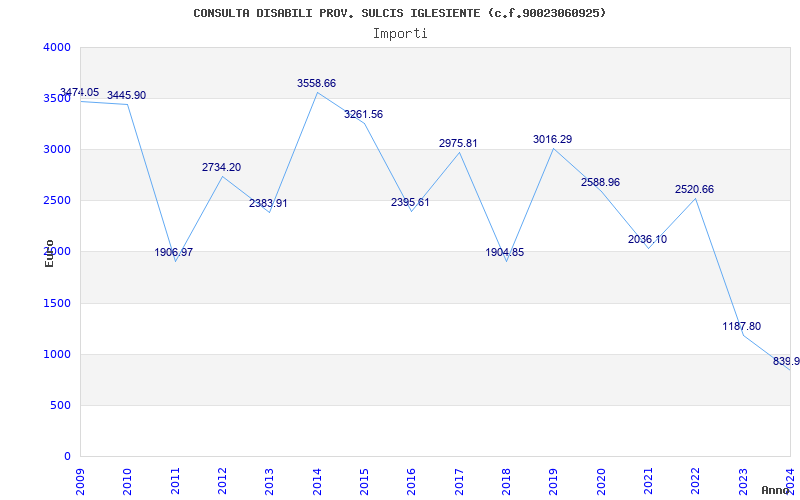Click the Euro y-axis title
Screen dimensions: 800x500
49,253
